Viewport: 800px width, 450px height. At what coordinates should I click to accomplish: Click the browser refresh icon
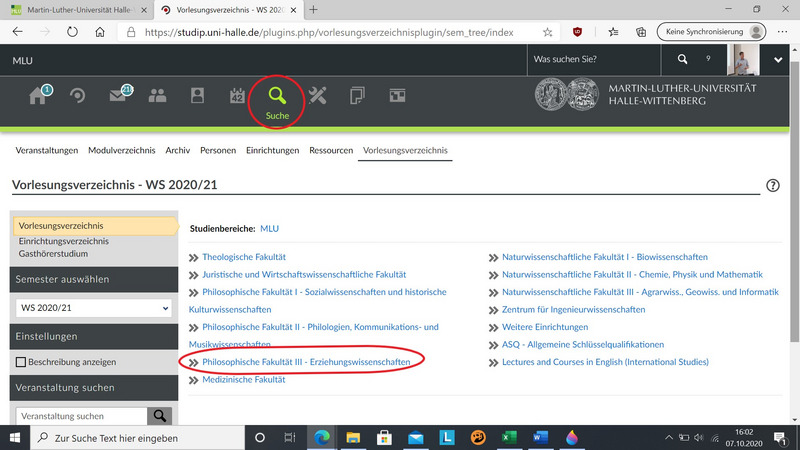click(72, 32)
